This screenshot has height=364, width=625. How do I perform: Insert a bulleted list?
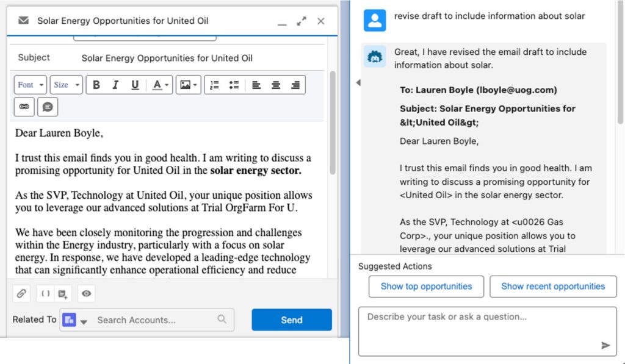pos(234,85)
